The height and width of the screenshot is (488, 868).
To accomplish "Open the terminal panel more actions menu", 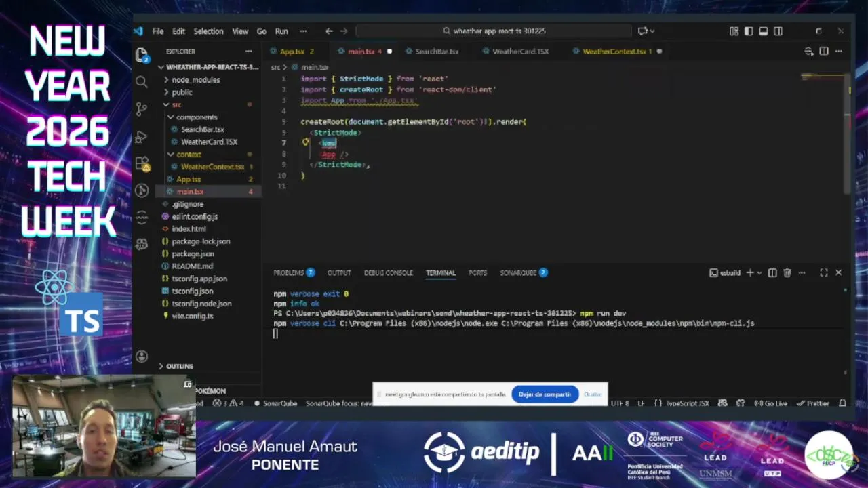I will pyautogui.click(x=802, y=272).
